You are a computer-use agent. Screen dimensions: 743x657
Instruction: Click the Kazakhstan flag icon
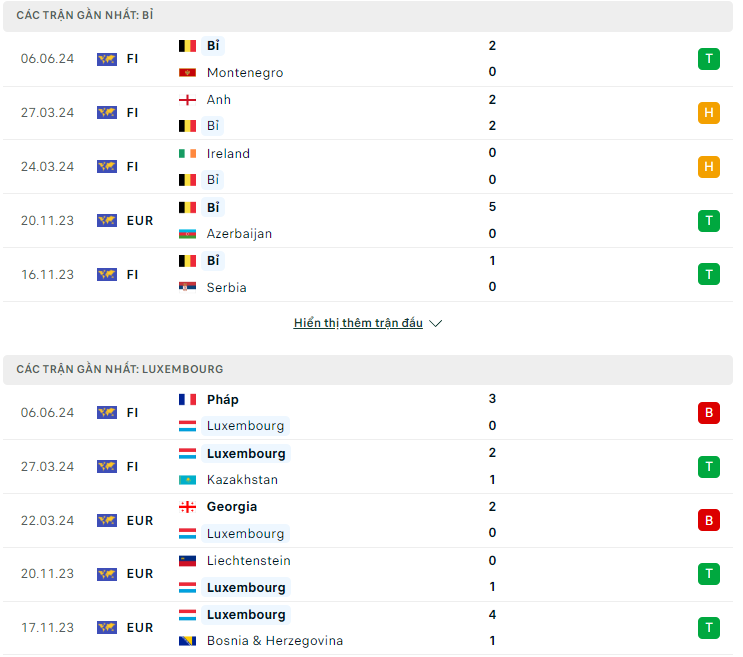(187, 480)
